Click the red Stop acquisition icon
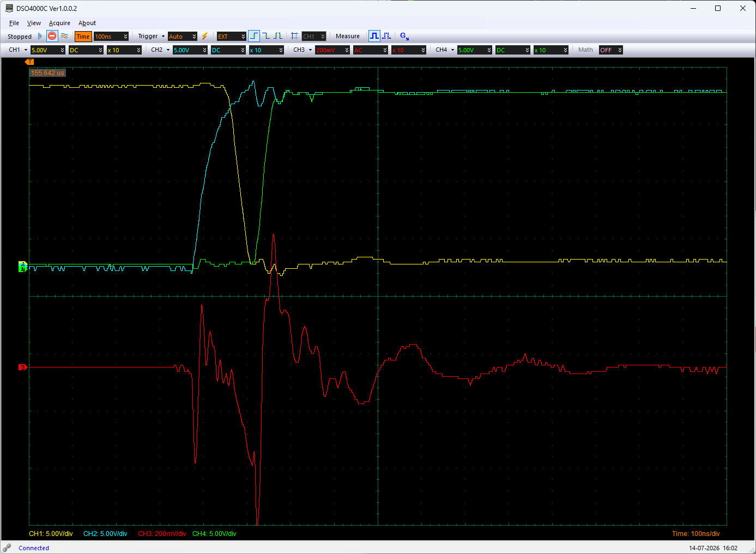The image size is (756, 554). point(52,36)
